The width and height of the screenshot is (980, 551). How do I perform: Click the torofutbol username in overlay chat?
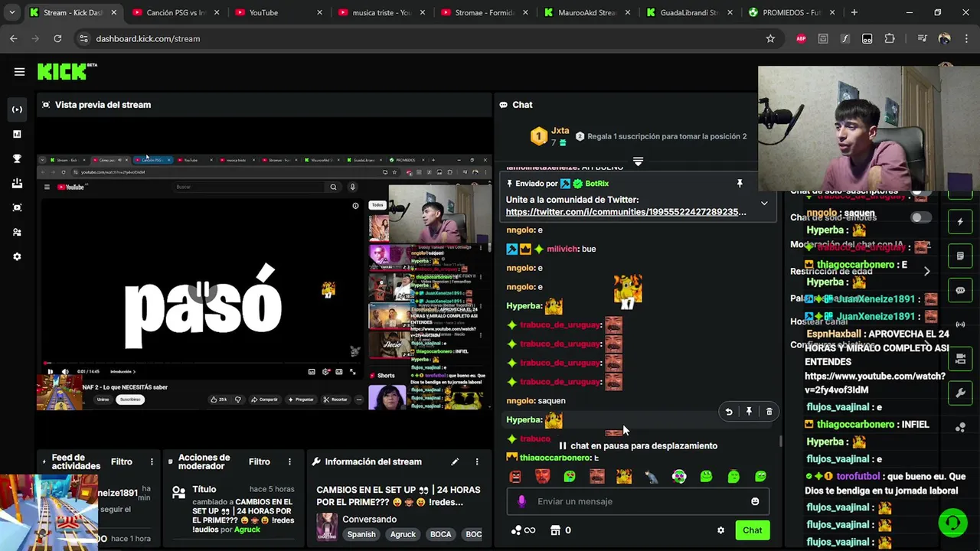(x=857, y=476)
